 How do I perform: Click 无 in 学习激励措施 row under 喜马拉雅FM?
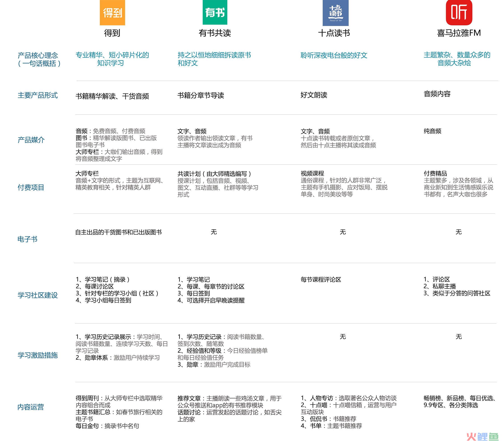point(458,336)
